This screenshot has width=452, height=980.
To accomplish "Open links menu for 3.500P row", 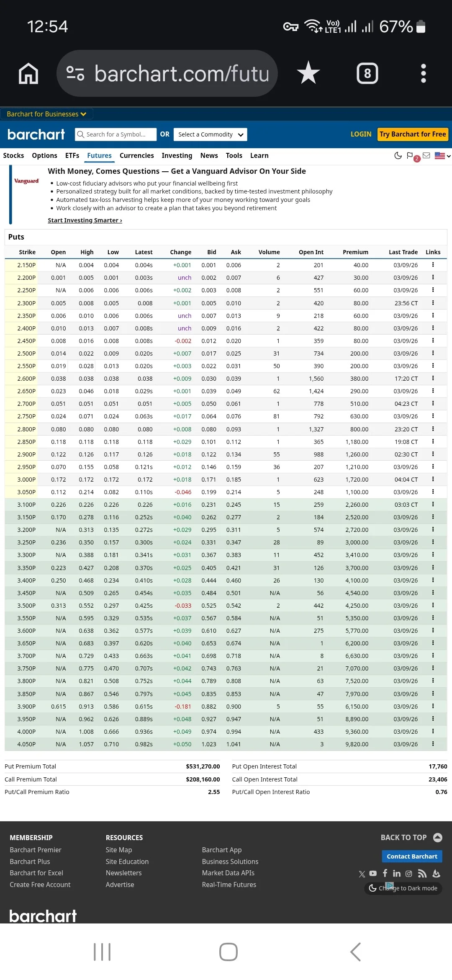I will pos(433,605).
